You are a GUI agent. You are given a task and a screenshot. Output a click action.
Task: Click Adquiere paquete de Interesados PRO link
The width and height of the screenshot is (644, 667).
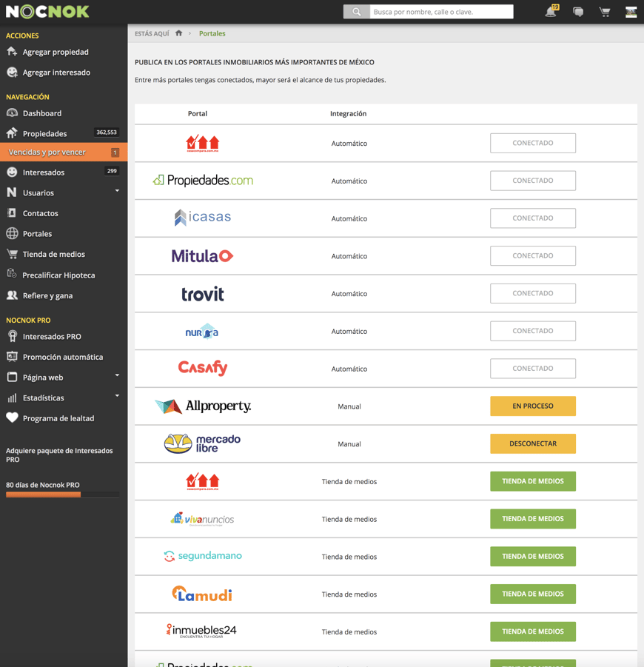point(59,455)
